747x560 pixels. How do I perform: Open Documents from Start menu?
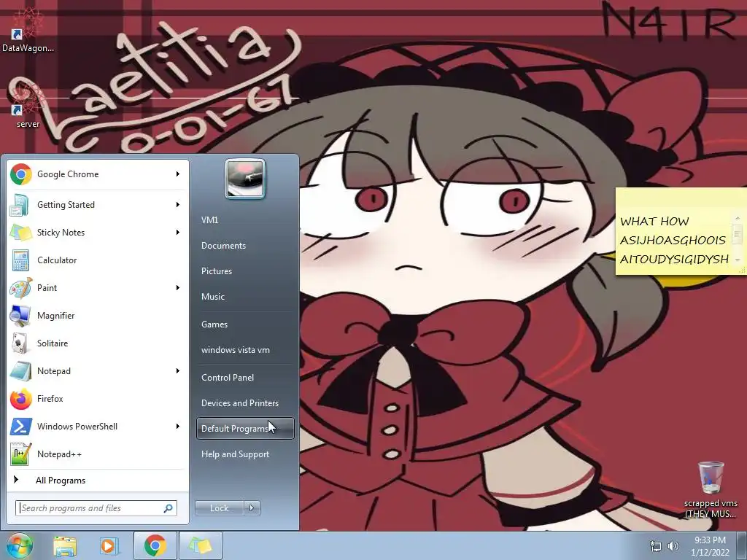(x=245, y=246)
